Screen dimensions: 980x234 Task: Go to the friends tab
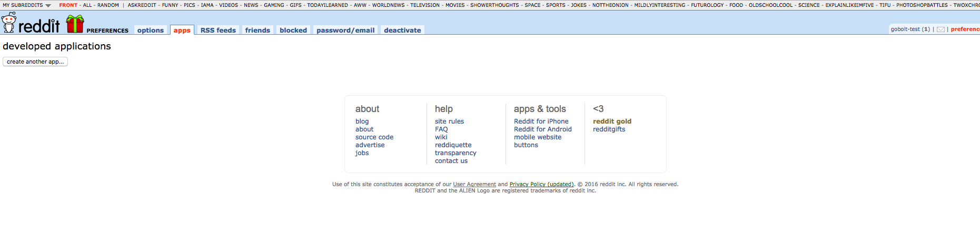(258, 30)
